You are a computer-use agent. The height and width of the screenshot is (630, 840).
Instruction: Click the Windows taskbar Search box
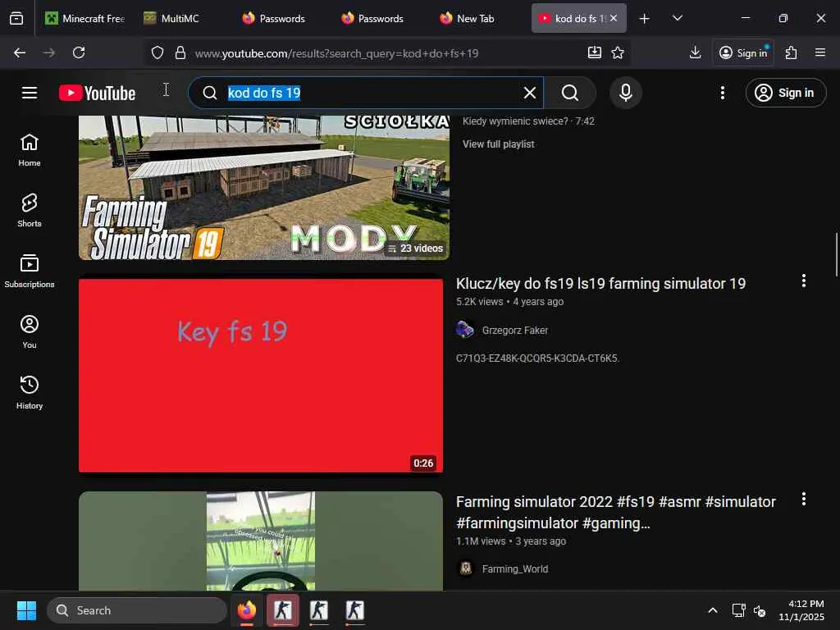[x=137, y=610]
